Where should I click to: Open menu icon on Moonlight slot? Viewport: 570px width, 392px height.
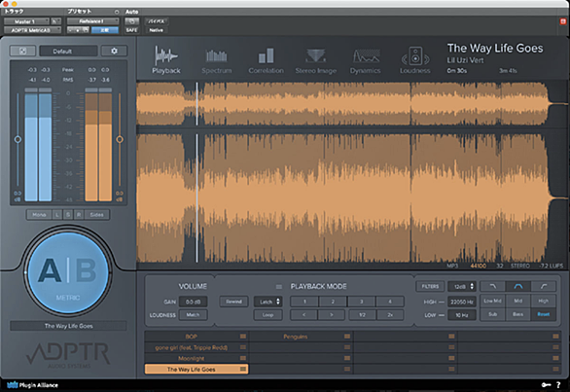[243, 358]
